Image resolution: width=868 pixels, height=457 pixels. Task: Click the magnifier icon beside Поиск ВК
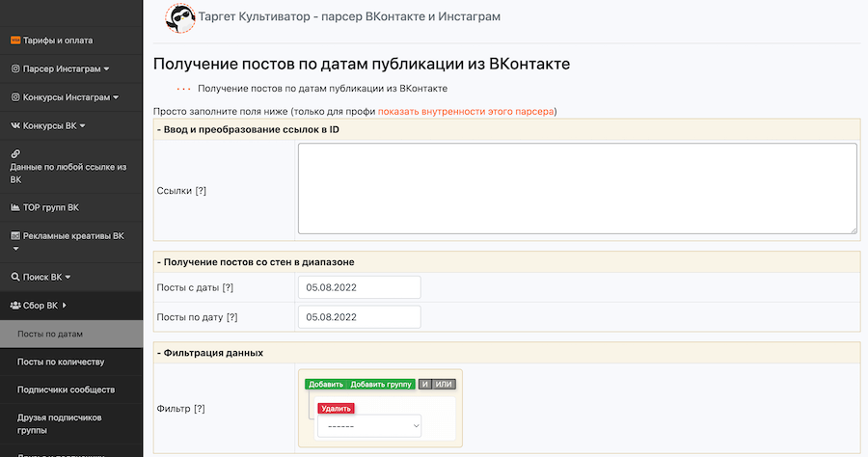[15, 277]
